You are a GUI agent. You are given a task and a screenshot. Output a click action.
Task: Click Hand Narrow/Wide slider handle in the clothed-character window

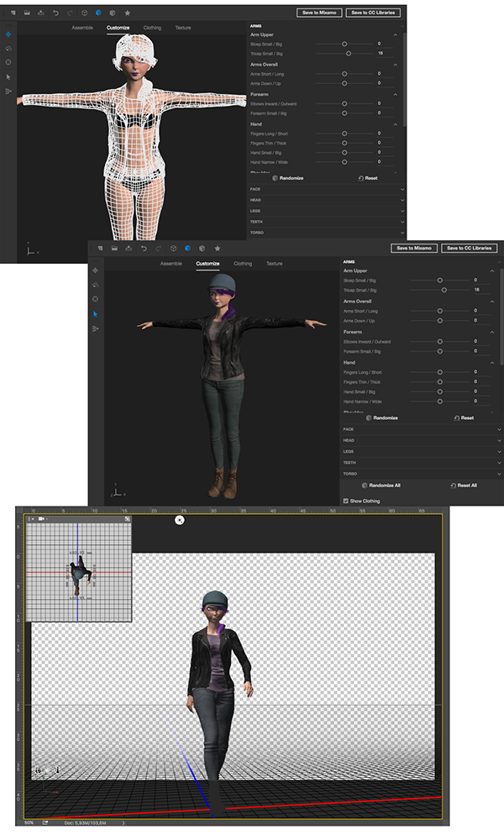439,402
